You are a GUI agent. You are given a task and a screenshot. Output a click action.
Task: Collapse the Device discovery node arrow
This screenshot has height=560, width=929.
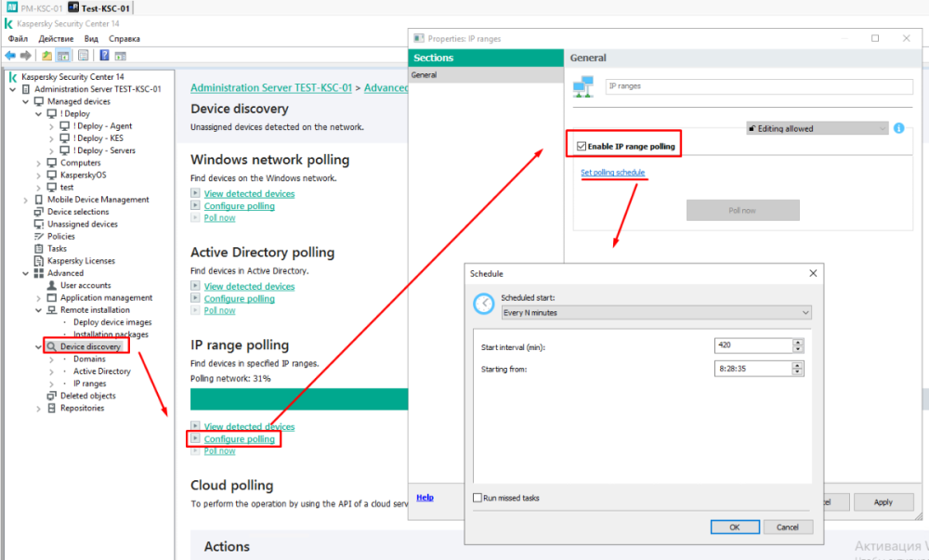tap(38, 347)
